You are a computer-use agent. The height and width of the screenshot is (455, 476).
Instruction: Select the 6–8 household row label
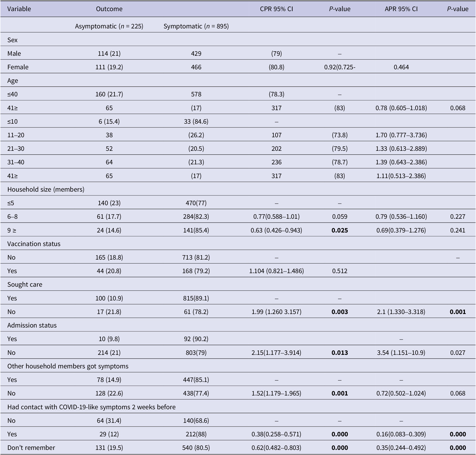[13, 217]
